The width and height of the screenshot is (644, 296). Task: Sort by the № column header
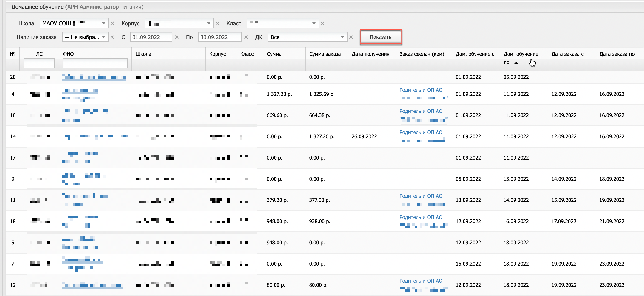click(x=13, y=54)
